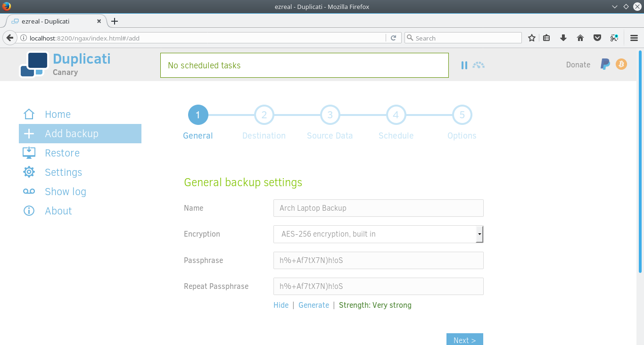The width and height of the screenshot is (644, 345).
Task: Click the Firefox Search box
Action: pyautogui.click(x=463, y=38)
